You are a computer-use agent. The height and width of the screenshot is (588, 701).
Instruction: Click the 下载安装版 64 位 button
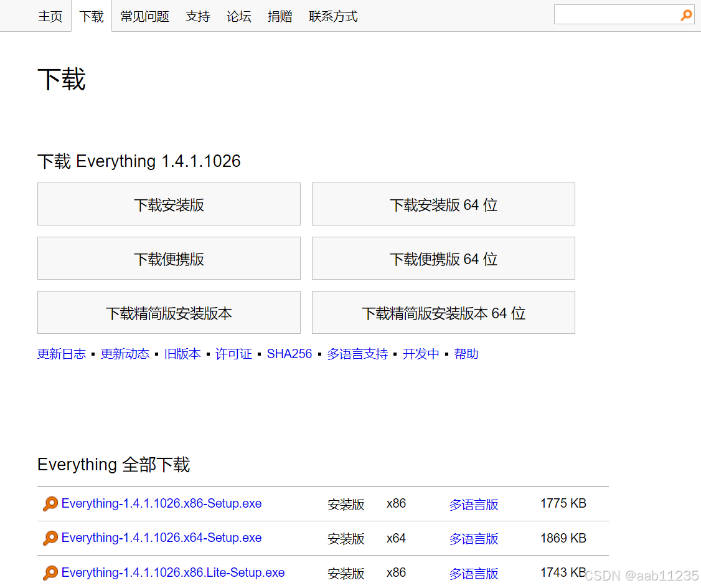443,204
